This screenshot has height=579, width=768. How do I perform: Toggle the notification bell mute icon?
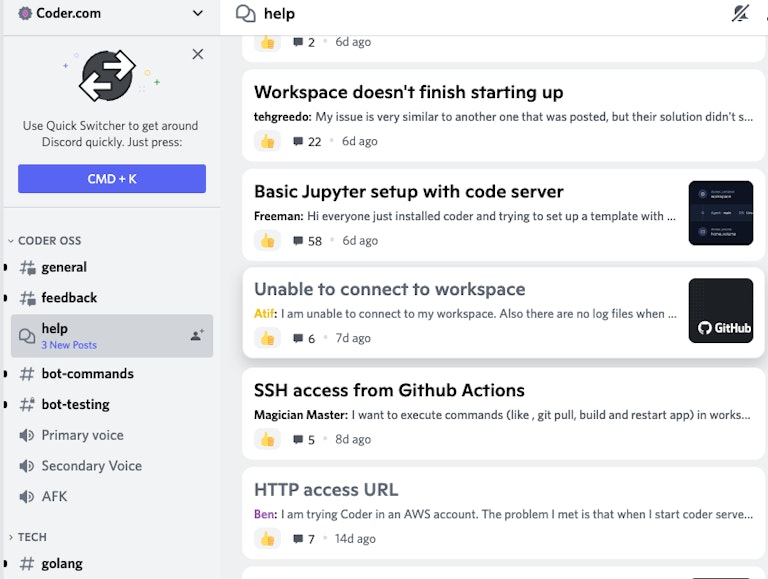pos(740,13)
